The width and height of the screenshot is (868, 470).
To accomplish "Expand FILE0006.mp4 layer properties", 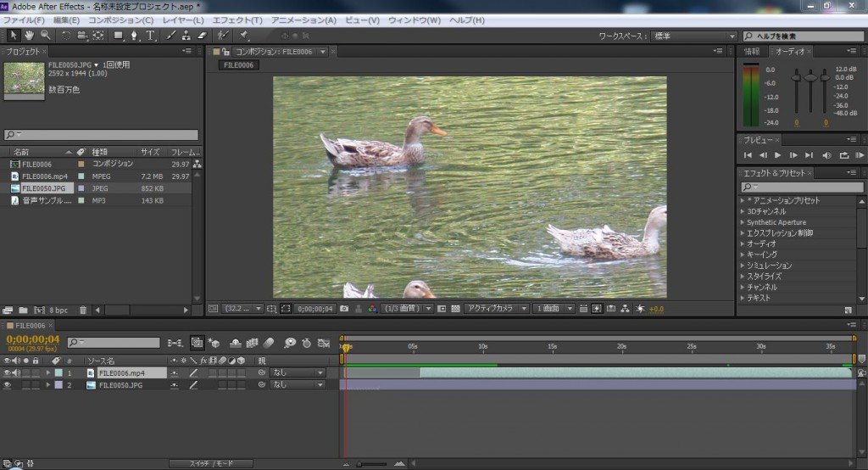I will tap(48, 373).
